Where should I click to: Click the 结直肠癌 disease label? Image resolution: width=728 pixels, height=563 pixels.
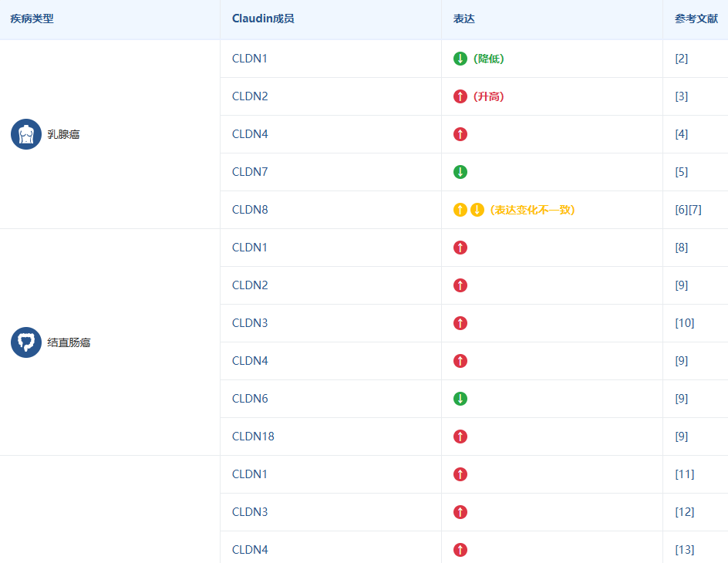[x=69, y=342]
